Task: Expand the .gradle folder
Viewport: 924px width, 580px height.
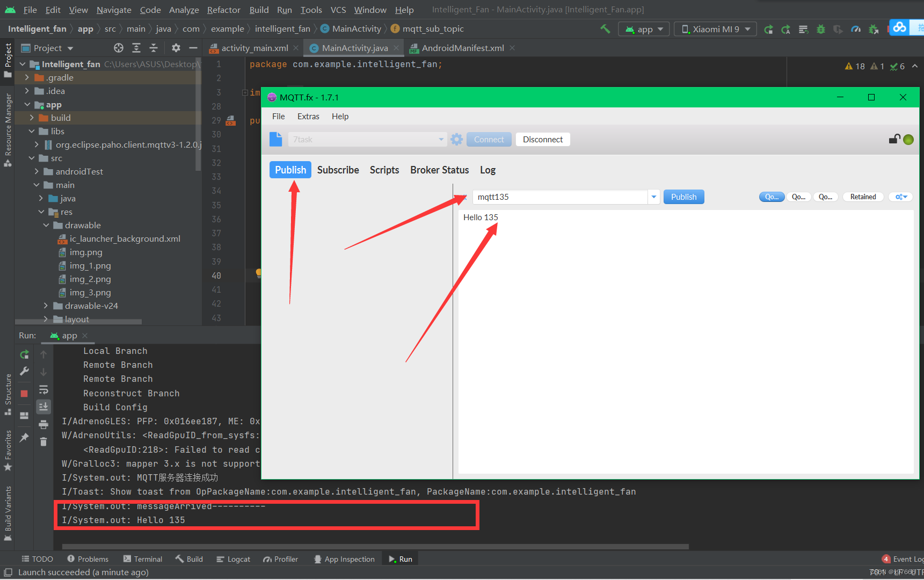Action: pyautogui.click(x=27, y=77)
